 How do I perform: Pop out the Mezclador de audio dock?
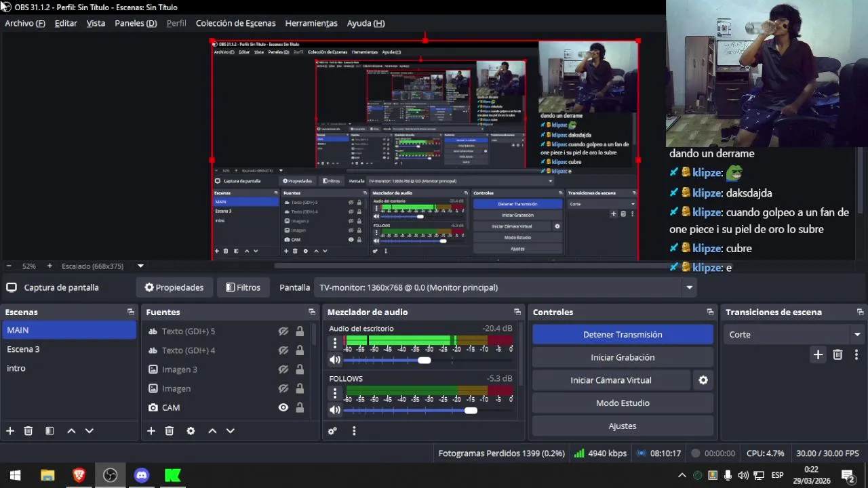(517, 312)
